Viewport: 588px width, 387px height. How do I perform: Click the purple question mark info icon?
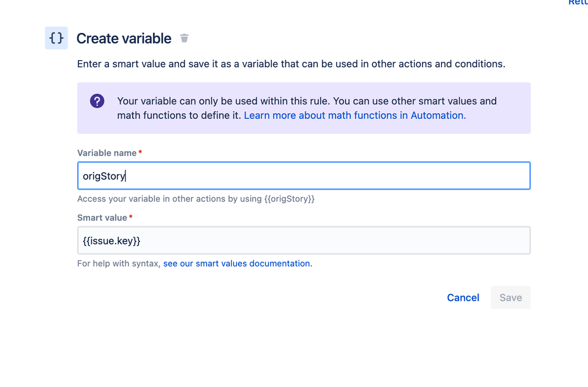97,101
